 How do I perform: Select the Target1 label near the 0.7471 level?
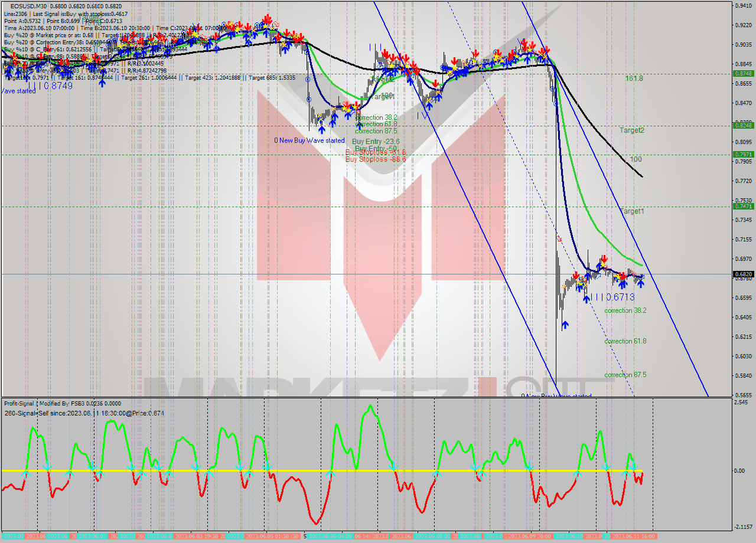tap(631, 211)
